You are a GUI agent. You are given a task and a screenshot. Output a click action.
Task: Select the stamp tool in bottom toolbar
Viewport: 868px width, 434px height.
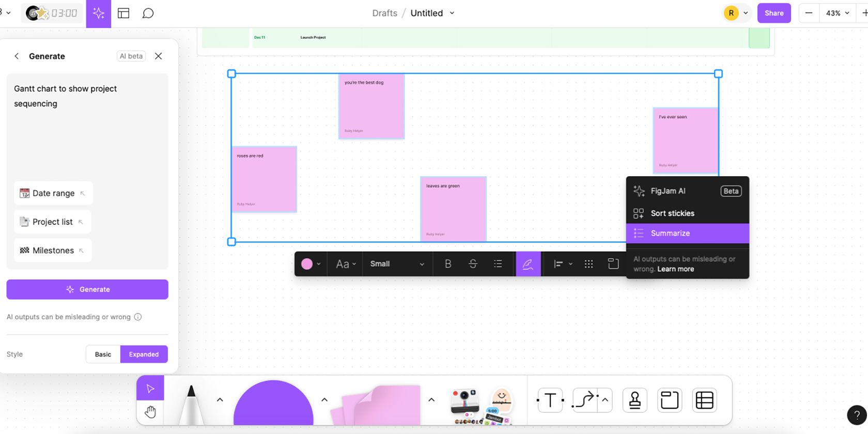[x=634, y=400]
